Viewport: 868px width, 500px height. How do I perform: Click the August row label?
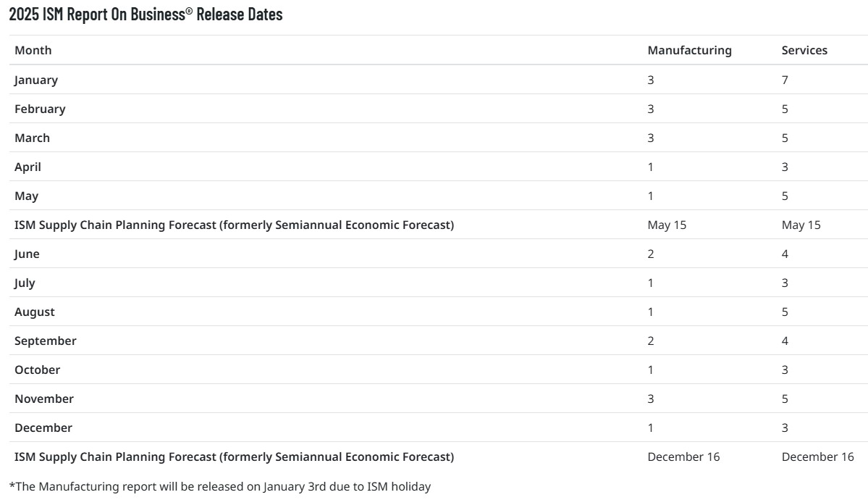[x=35, y=312]
